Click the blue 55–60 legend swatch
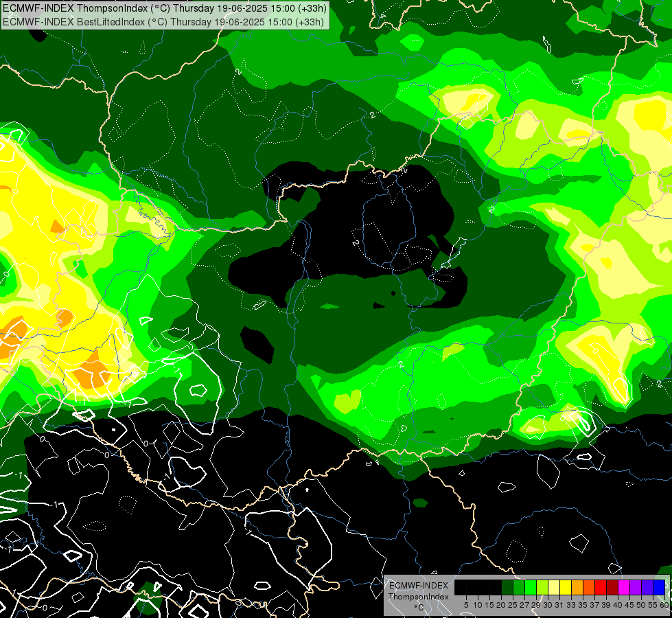 point(659,587)
